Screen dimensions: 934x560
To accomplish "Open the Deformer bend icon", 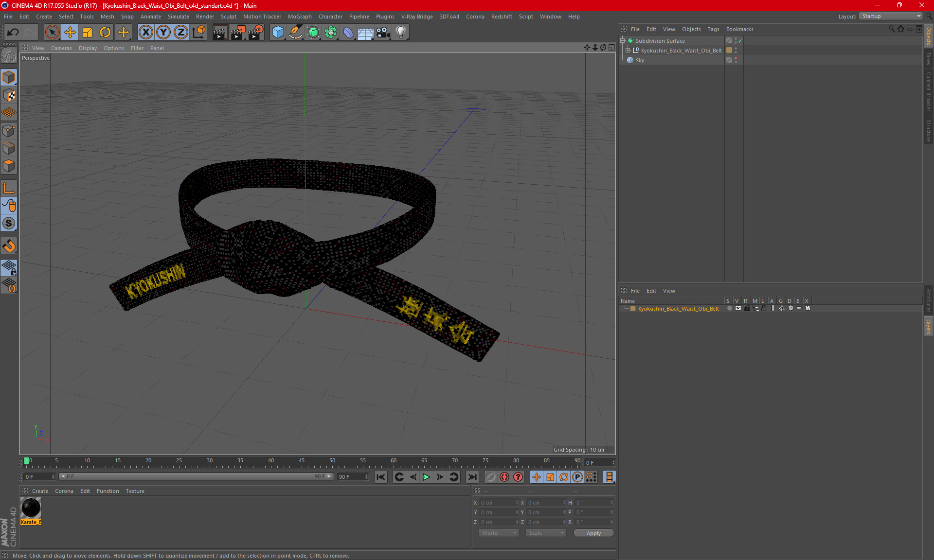I will 348,33.
